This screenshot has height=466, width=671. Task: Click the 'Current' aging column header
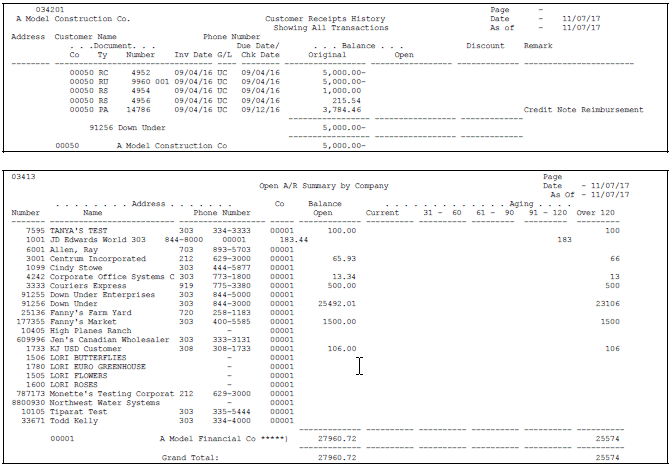pyautogui.click(x=382, y=213)
